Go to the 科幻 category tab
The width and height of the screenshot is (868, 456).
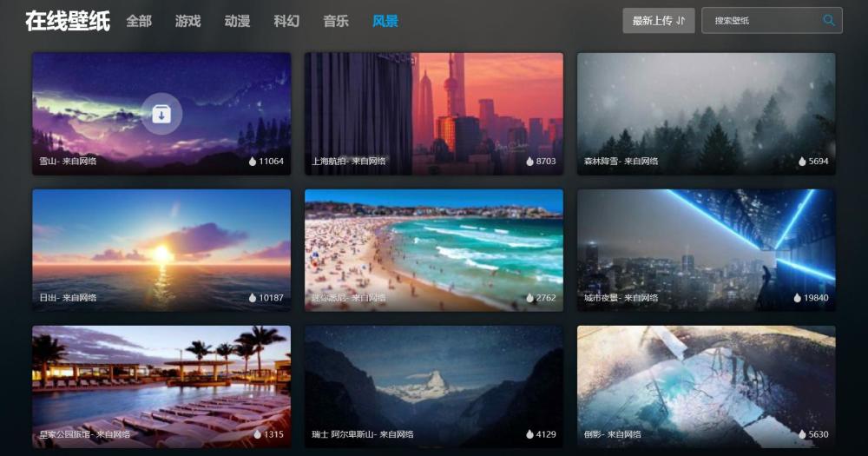click(x=286, y=21)
